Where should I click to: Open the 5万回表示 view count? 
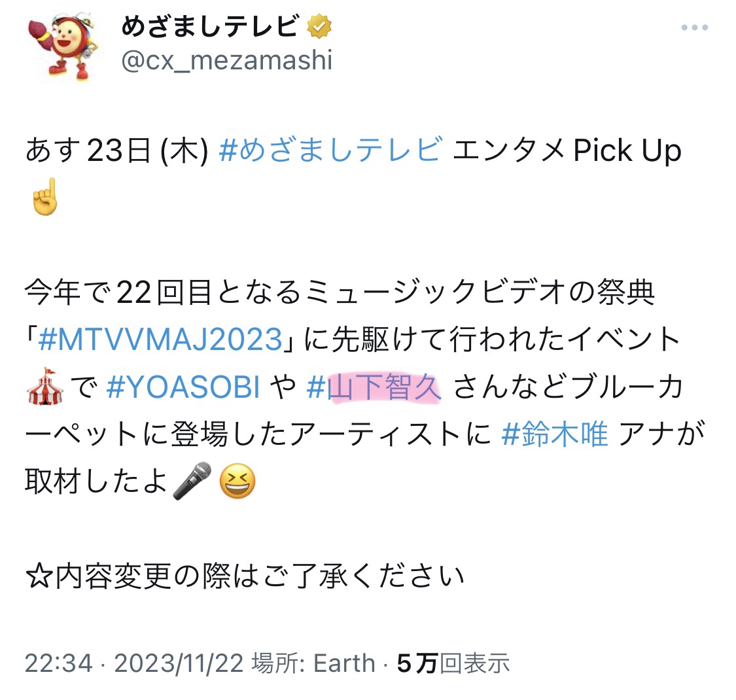click(453, 663)
